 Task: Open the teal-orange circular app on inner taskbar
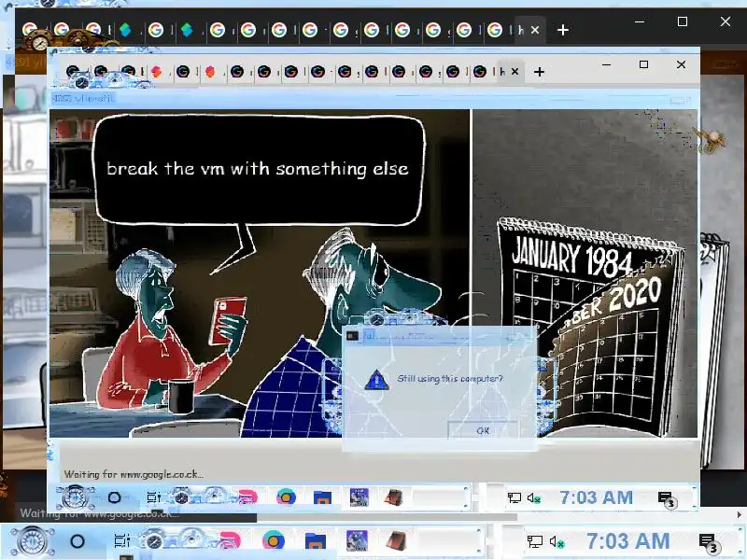pos(286,497)
